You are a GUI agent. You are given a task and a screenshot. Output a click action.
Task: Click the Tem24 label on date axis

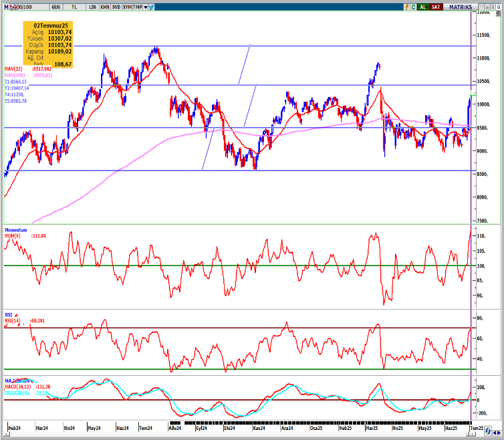(x=146, y=428)
